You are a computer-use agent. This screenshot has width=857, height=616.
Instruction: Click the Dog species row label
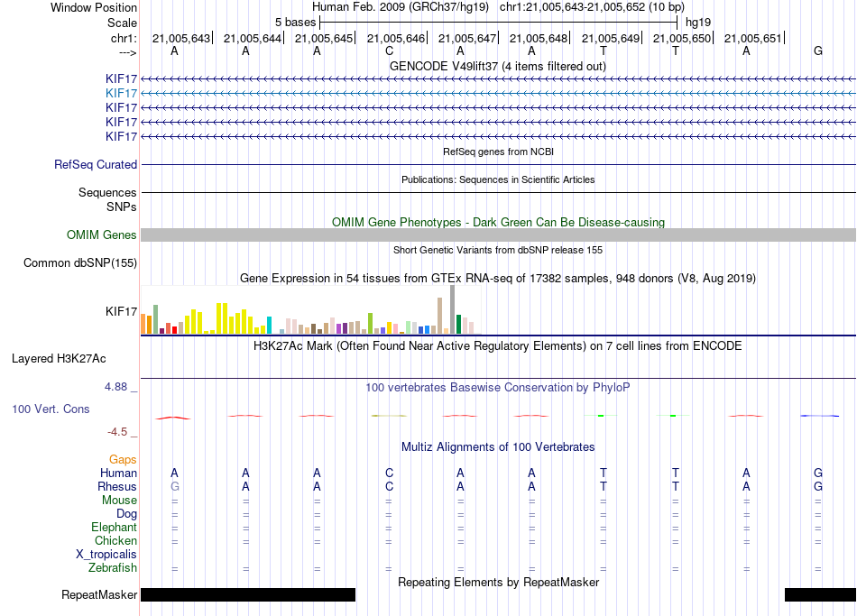tap(127, 514)
